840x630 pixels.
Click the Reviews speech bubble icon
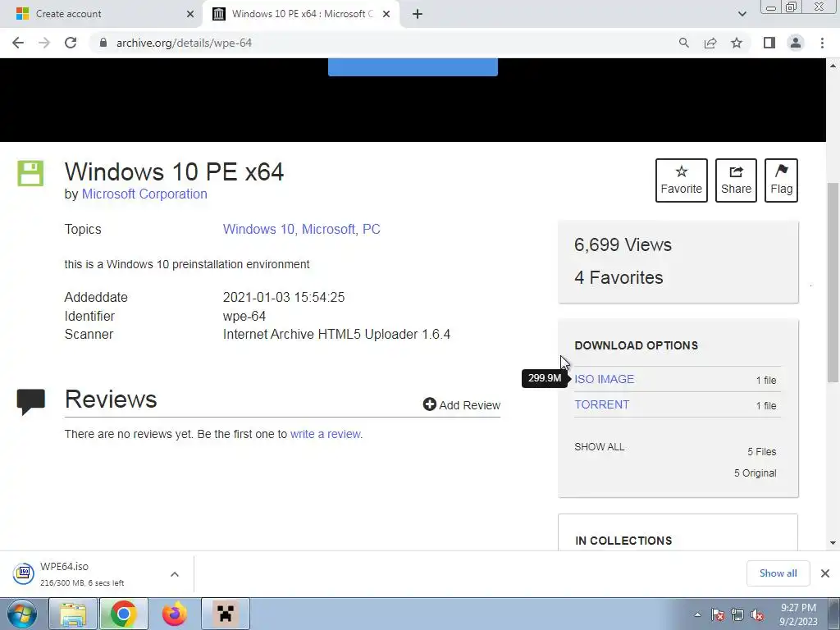[x=31, y=401]
